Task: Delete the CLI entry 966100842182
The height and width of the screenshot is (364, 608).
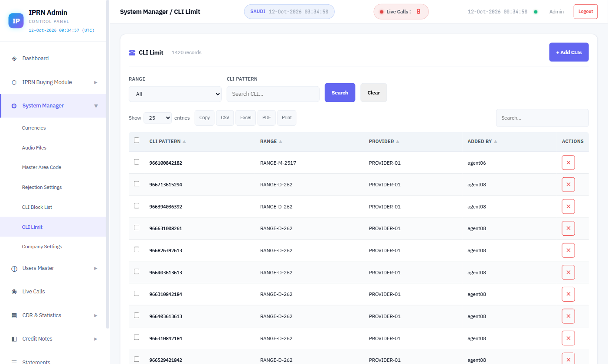Action: [568, 163]
